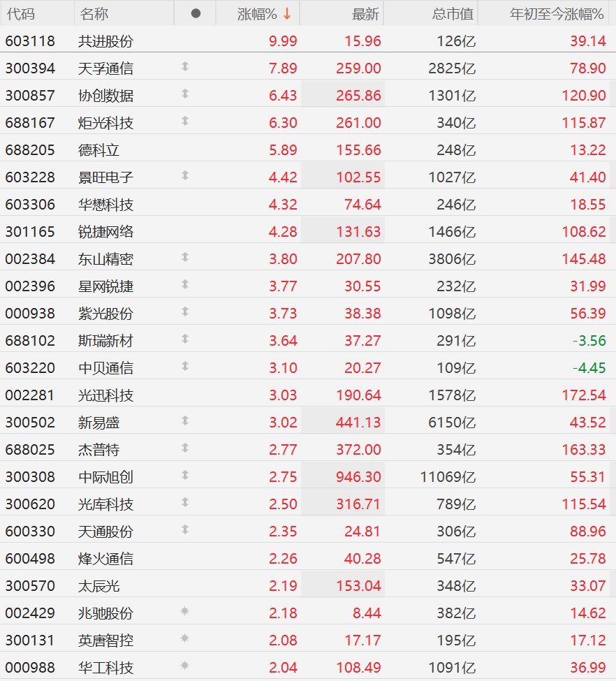This screenshot has height=681, width=616.
Task: Select stock name 共进股份
Action: [105, 41]
